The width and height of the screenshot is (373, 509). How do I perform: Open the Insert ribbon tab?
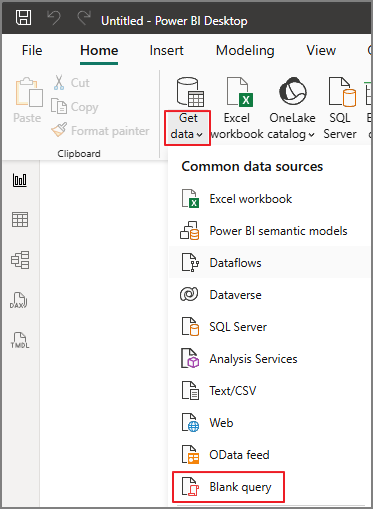166,51
